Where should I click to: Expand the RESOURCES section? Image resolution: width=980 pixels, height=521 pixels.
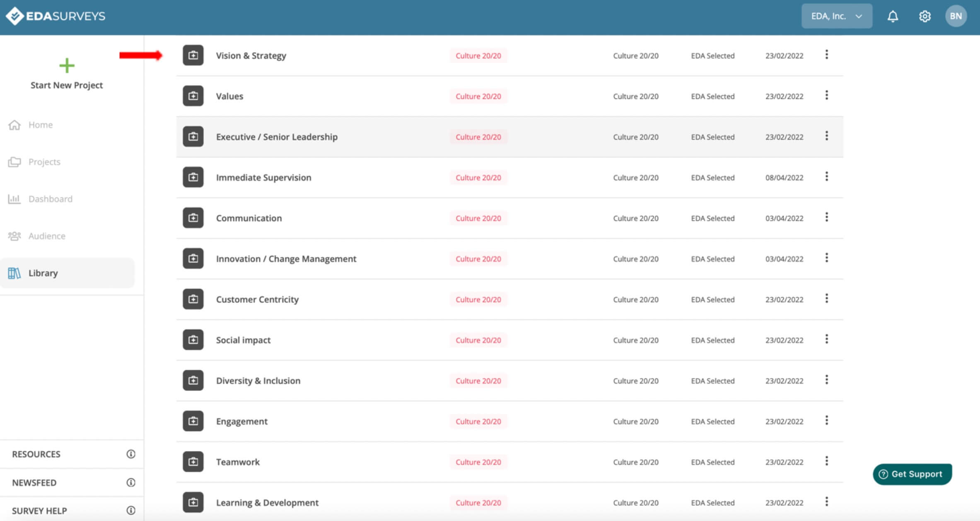tap(72, 454)
